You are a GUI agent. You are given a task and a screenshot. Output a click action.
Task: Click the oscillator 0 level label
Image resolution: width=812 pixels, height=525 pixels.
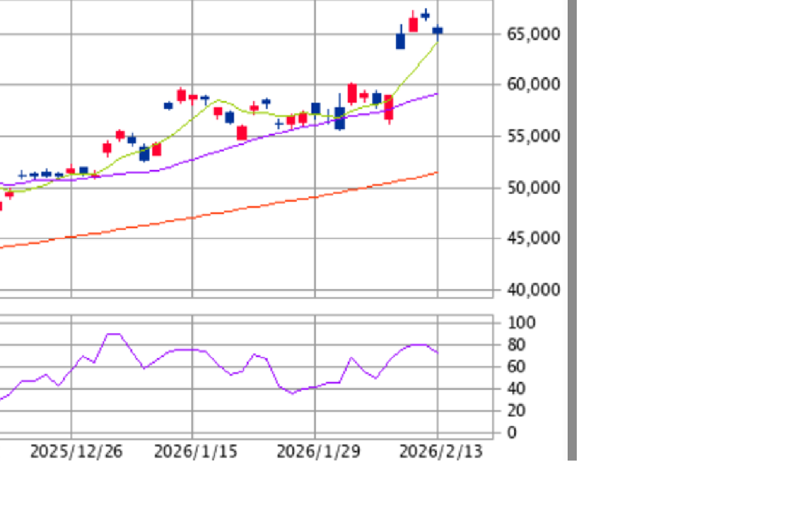point(512,433)
